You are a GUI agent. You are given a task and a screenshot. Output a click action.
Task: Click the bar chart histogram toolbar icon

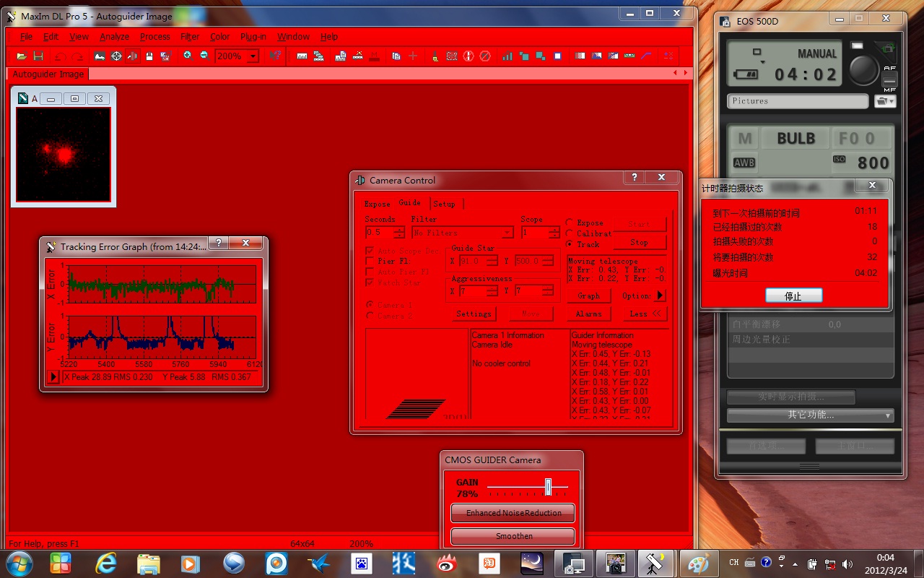(507, 56)
